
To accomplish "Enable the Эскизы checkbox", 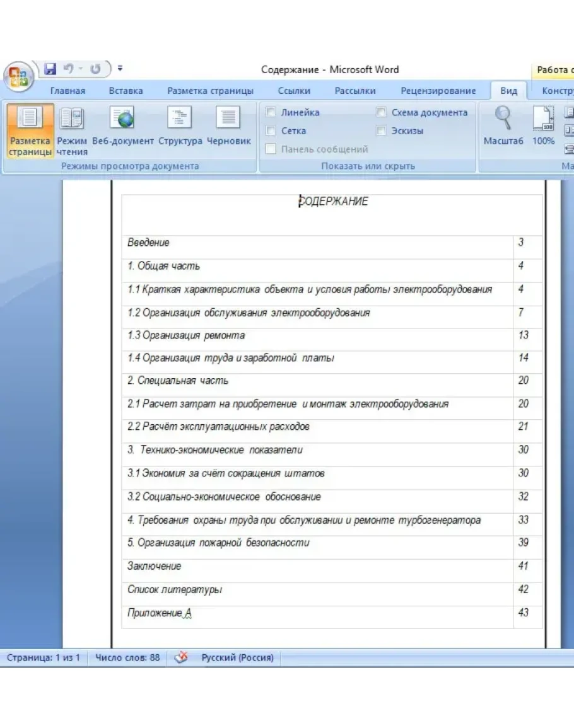I will click(x=381, y=131).
